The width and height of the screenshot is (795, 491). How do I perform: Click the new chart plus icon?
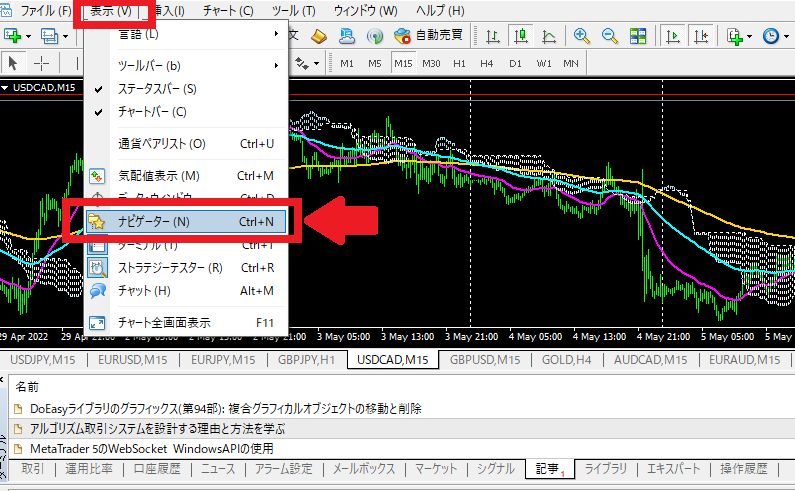point(12,36)
